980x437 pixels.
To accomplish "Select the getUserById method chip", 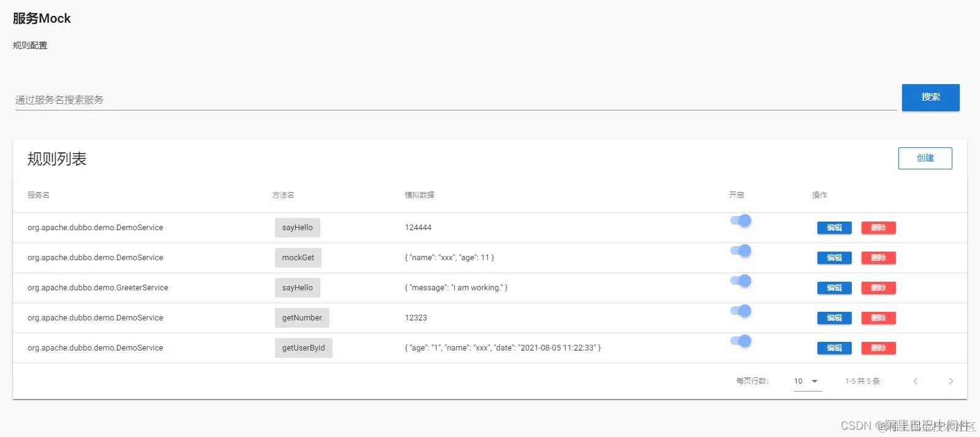I will pyautogui.click(x=303, y=348).
